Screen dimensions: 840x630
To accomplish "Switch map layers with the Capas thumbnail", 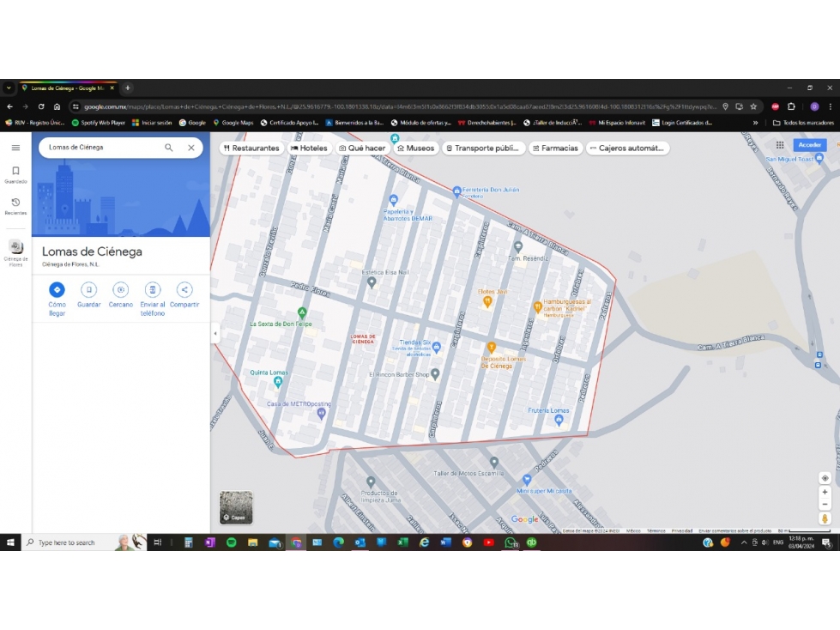I will (x=236, y=507).
